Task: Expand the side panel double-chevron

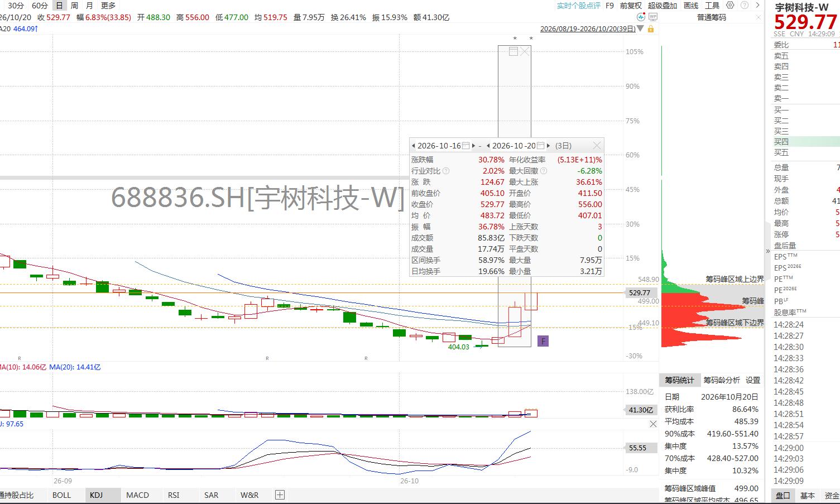Action: tap(768, 251)
